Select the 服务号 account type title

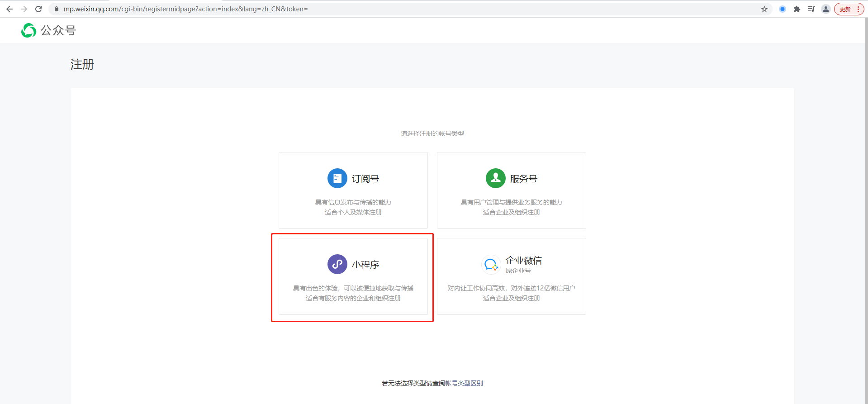coord(524,179)
